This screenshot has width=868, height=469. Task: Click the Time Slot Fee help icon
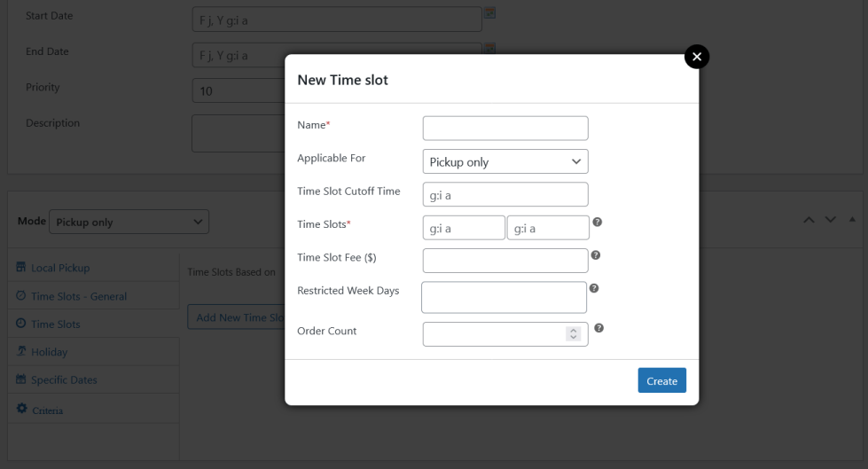[x=596, y=255]
